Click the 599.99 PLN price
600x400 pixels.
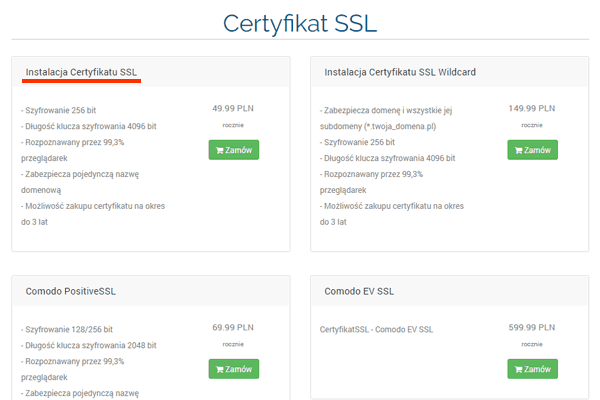[x=532, y=327]
